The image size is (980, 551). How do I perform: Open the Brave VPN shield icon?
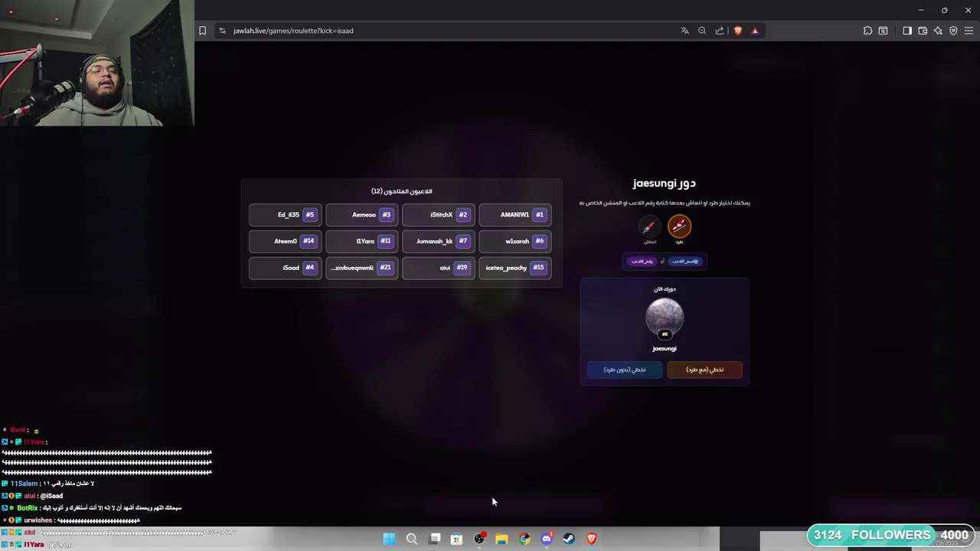(x=953, y=31)
